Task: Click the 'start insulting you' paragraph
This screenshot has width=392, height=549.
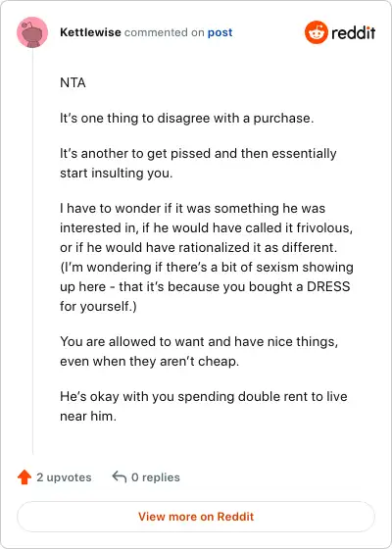Action: click(x=198, y=163)
